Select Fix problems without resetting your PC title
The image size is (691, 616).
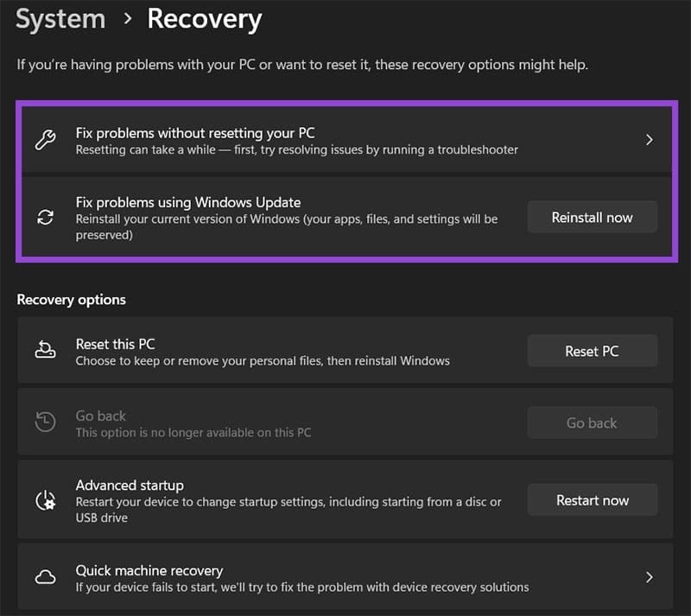[195, 133]
